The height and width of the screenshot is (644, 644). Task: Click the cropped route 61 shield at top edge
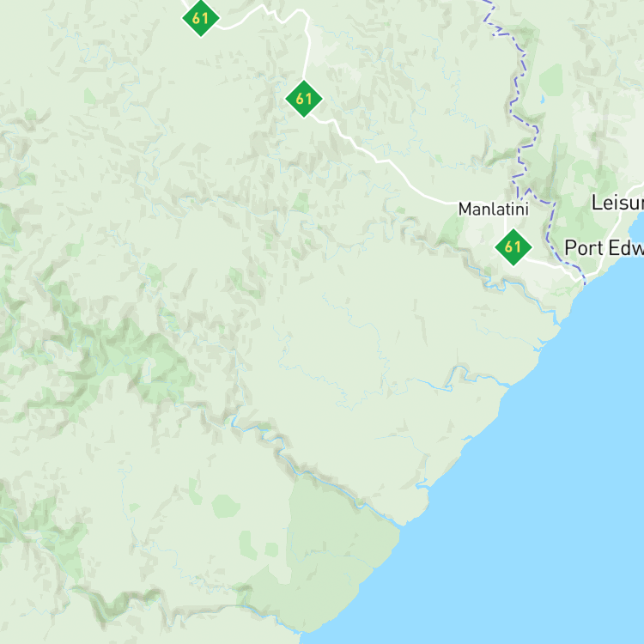click(x=200, y=18)
